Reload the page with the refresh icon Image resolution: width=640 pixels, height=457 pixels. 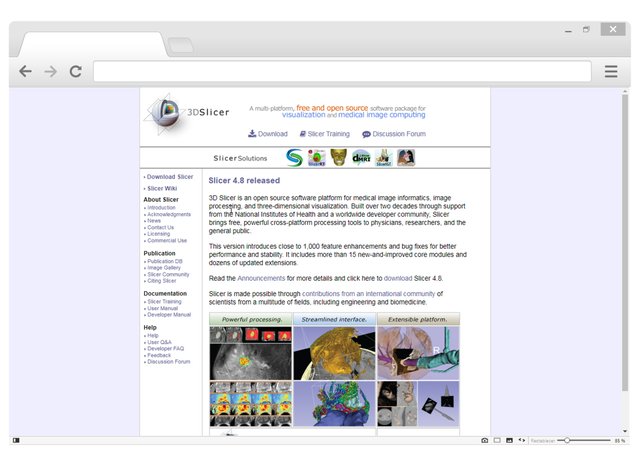pos(76,71)
